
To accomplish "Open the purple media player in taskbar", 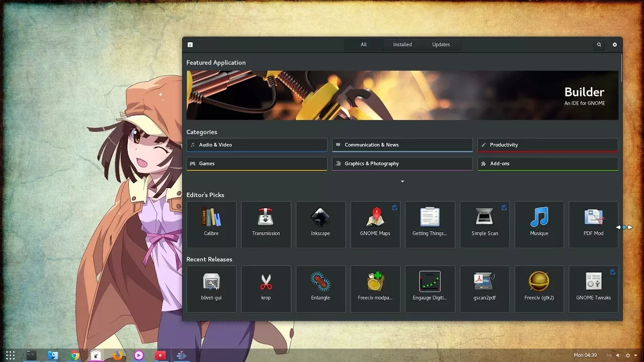I will click(139, 355).
